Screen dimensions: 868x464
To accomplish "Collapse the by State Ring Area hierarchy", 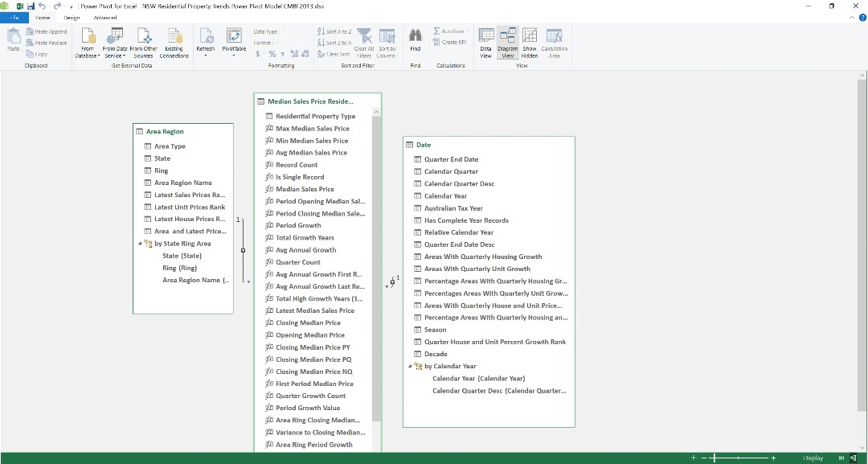I will [140, 244].
